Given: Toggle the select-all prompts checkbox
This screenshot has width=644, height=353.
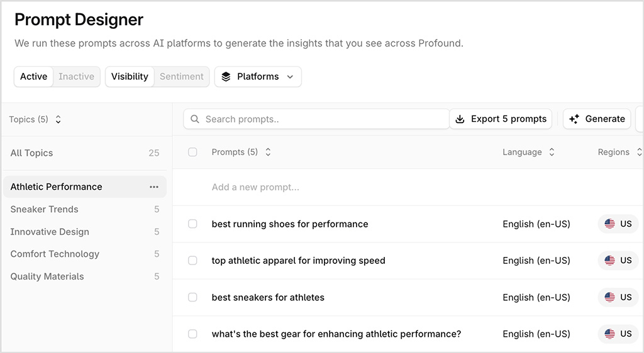Looking at the screenshot, I should tap(192, 152).
